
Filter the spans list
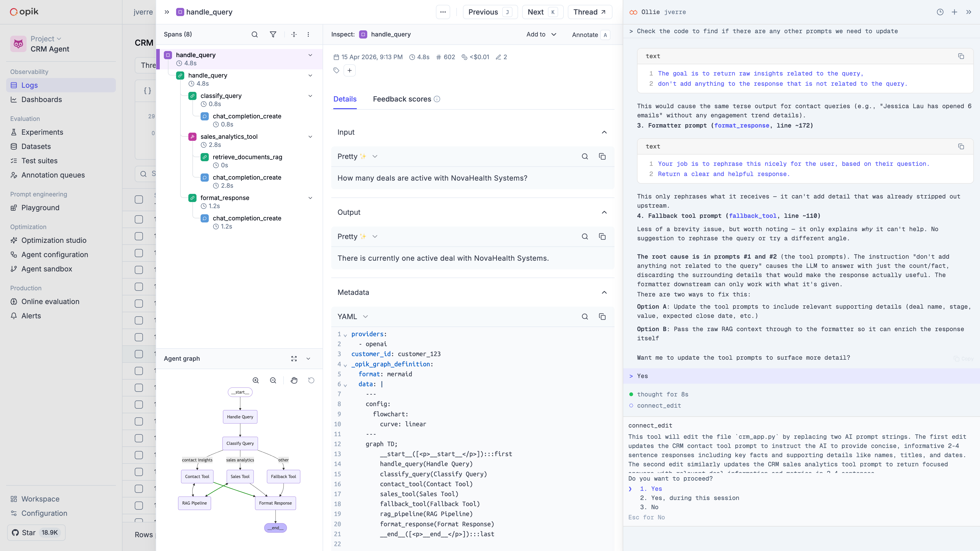(273, 34)
